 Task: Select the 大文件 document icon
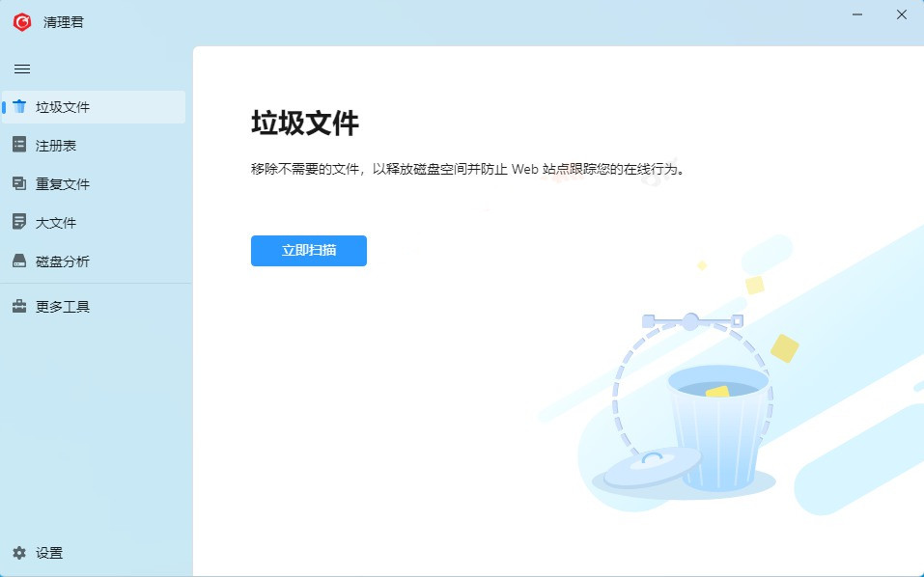18,222
